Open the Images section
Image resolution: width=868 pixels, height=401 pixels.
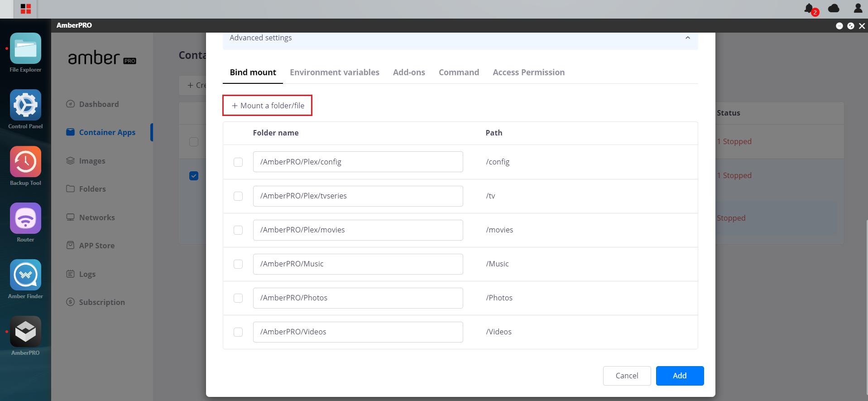click(92, 161)
